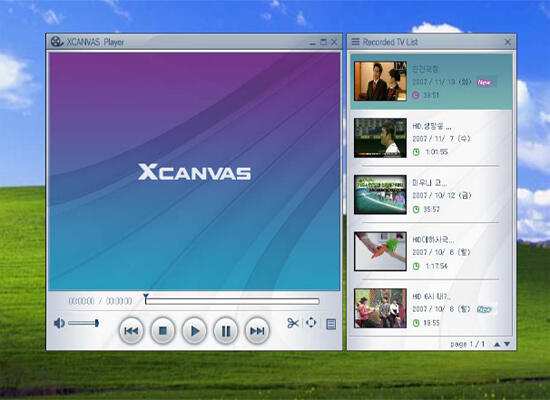This screenshot has width=550, height=400.
Task: Go to next page with down arrow
Action: click(507, 344)
